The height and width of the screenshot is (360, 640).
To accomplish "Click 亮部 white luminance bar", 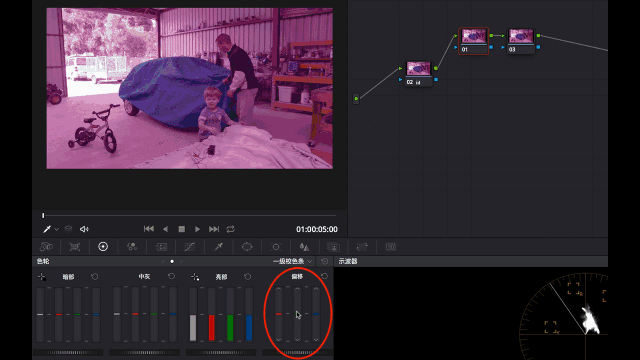I will [193, 314].
